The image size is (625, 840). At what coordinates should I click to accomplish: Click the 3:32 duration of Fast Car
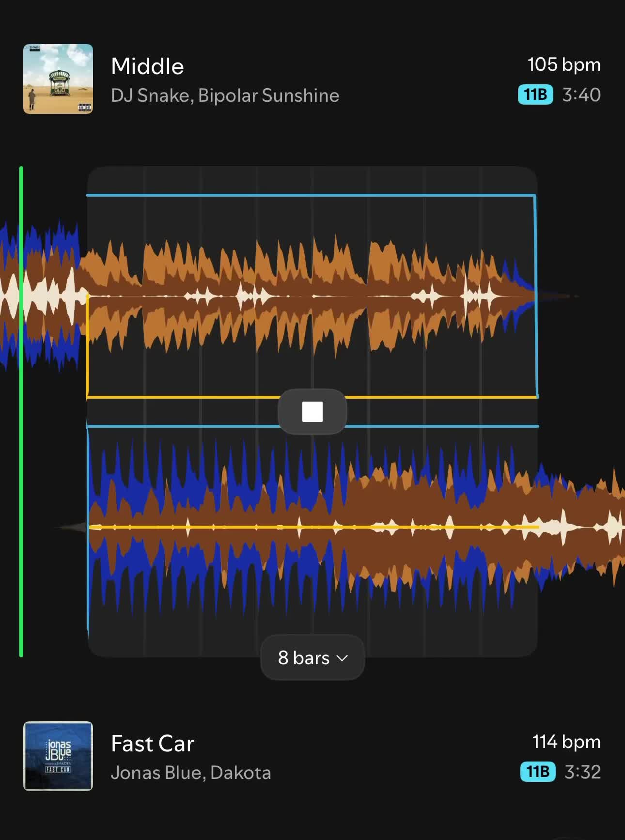583,772
